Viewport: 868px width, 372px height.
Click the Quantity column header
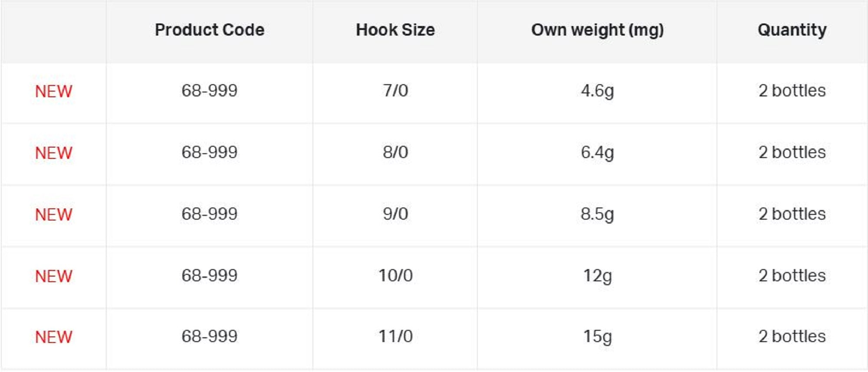(x=792, y=30)
